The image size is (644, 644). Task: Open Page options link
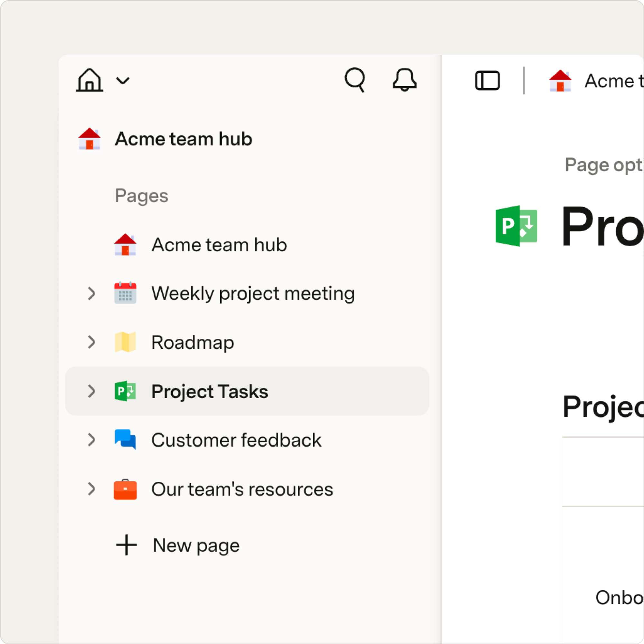point(604,165)
